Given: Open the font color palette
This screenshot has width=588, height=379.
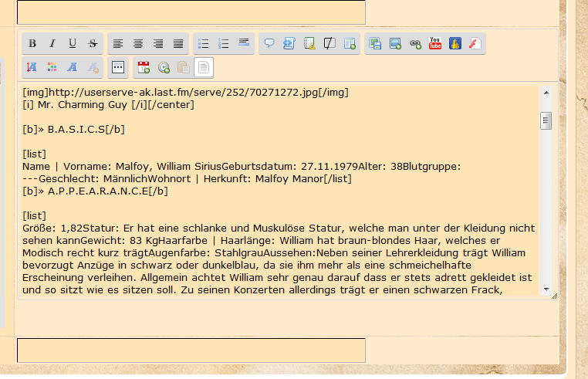Looking at the screenshot, I should point(52,68).
